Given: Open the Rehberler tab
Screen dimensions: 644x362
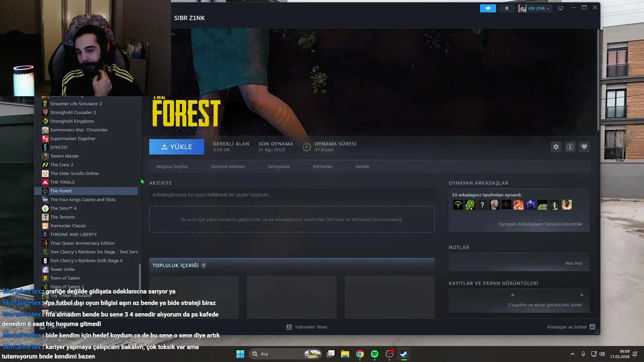Looking at the screenshot, I should point(323,166).
